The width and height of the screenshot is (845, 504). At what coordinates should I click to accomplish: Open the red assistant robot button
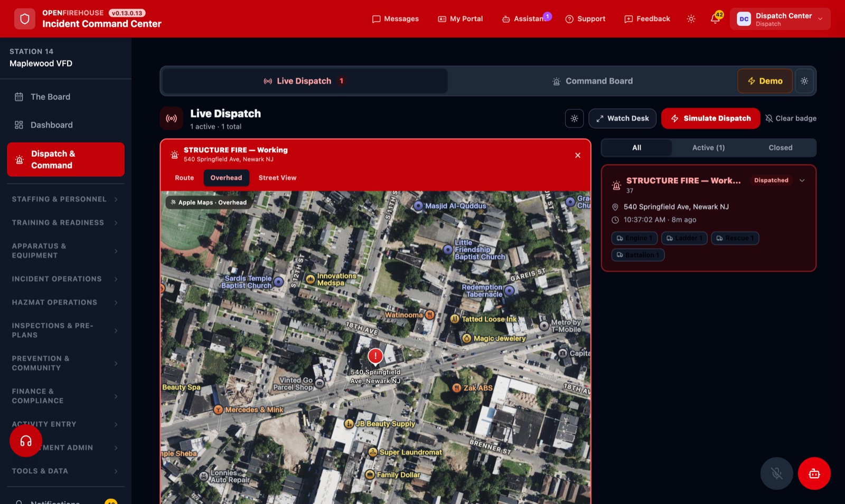click(x=814, y=473)
